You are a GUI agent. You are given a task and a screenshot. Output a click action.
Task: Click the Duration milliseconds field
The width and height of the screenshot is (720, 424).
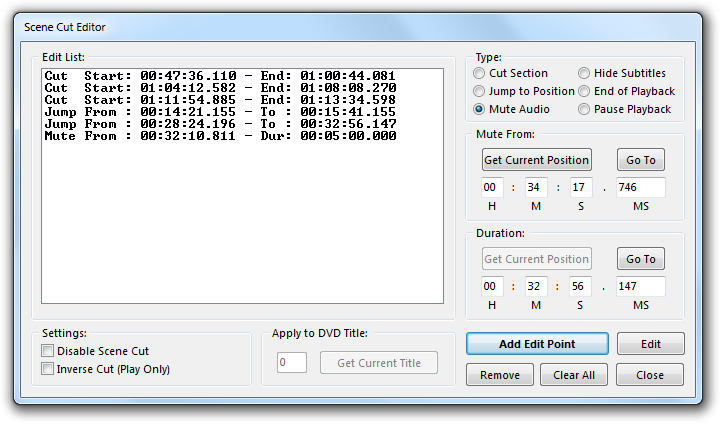tap(640, 287)
